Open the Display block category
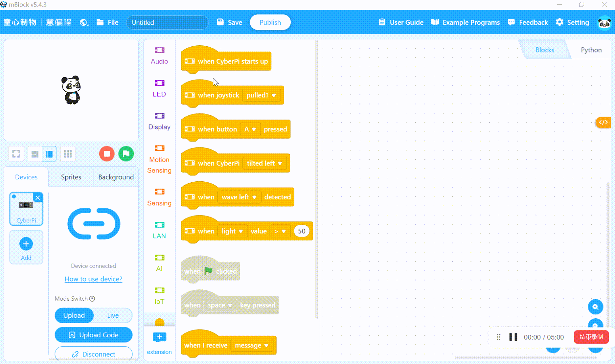 [x=159, y=121]
